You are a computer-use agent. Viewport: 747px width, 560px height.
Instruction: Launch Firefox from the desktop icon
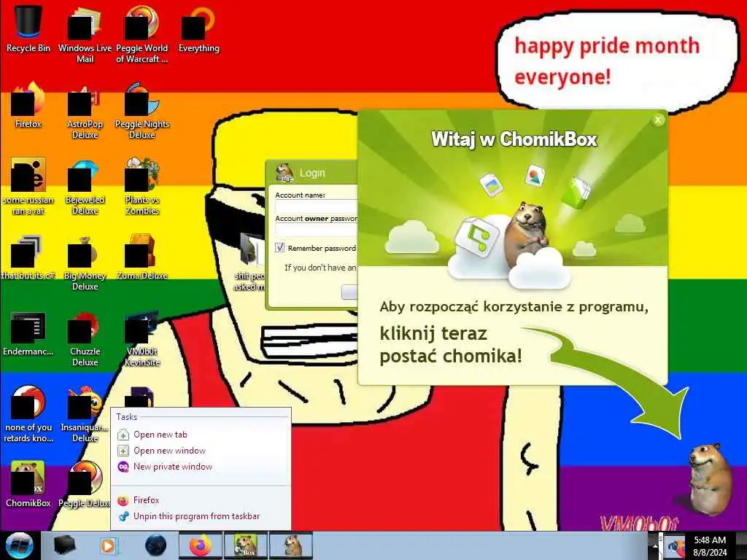coord(28,105)
